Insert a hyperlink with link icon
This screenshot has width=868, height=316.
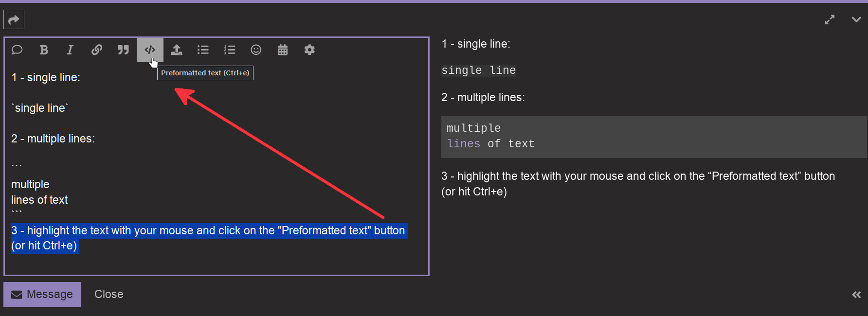pos(97,50)
